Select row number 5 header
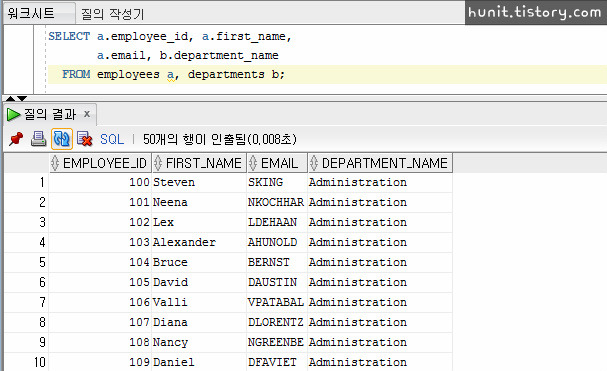Viewport: 607px width, 371px height. [26, 263]
